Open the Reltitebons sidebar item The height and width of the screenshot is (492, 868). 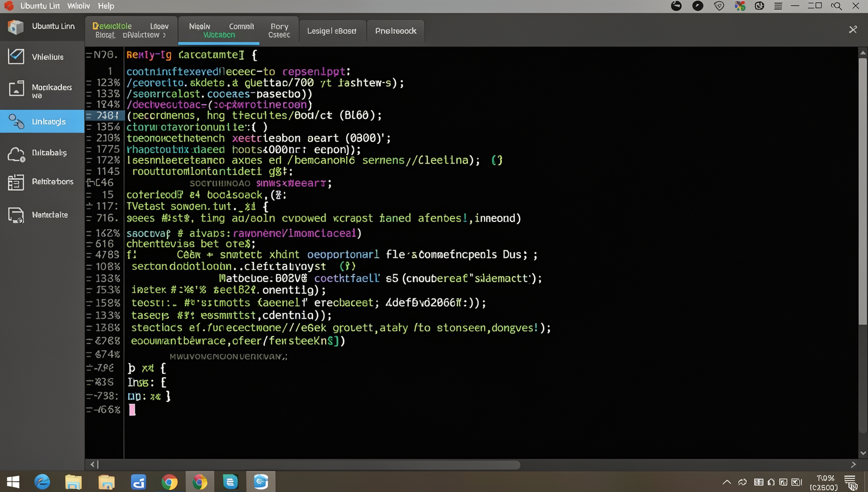[x=42, y=182]
